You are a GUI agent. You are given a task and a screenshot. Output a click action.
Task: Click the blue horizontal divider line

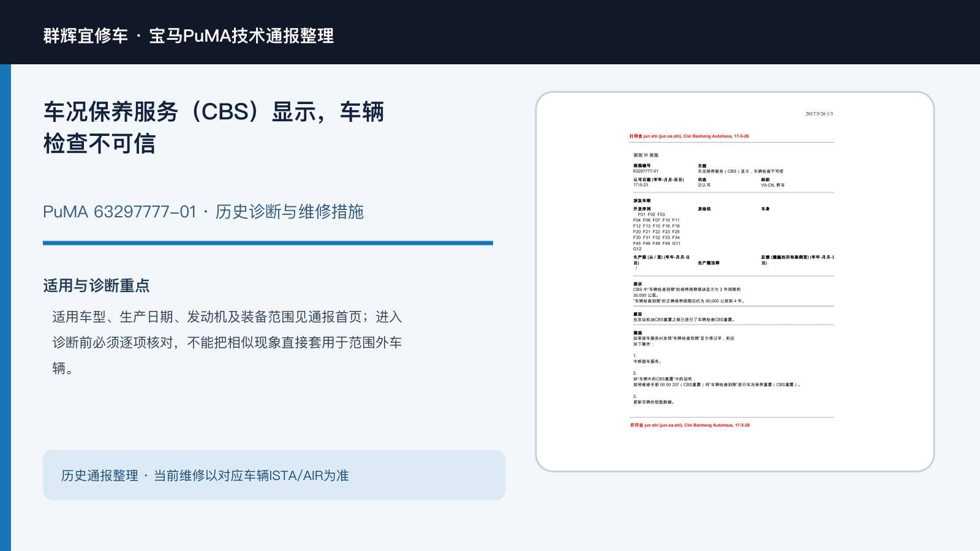tap(268, 243)
